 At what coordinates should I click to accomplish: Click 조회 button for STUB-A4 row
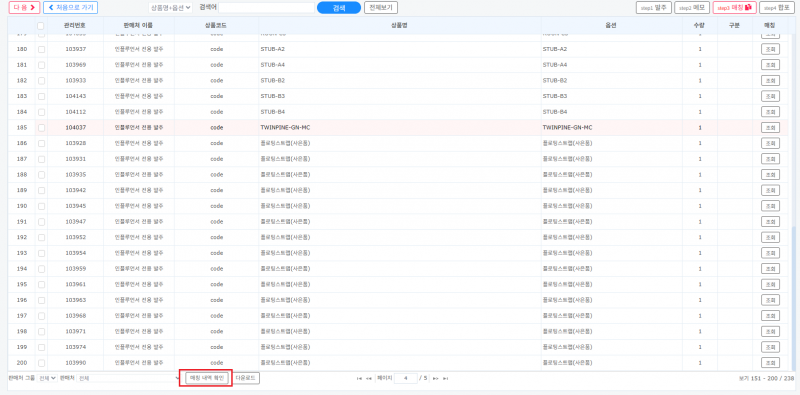(x=770, y=65)
